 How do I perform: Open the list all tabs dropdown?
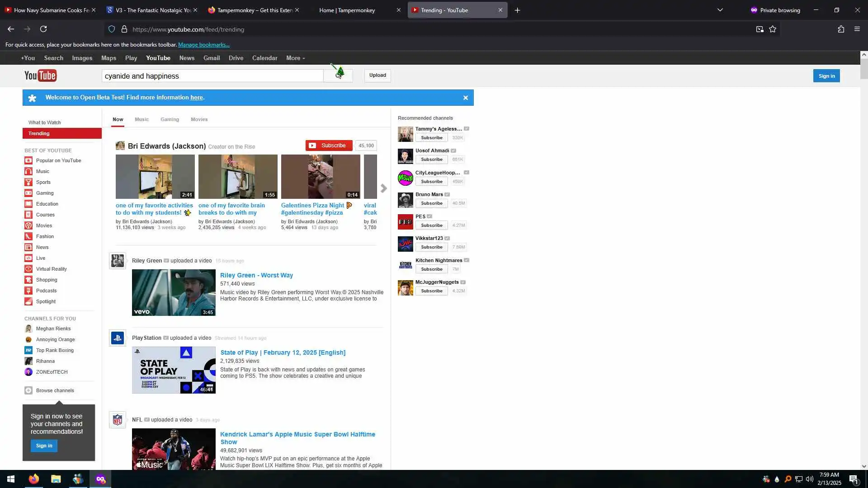point(720,10)
